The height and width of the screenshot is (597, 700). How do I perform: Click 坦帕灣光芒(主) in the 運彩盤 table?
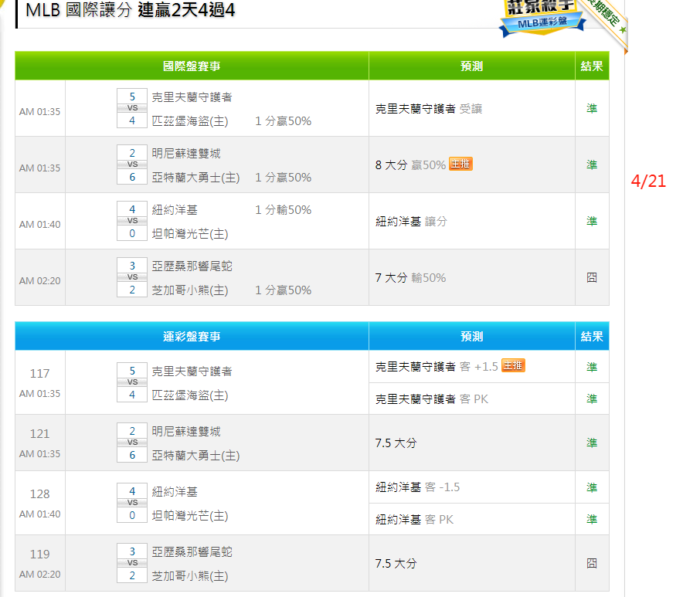(x=190, y=516)
